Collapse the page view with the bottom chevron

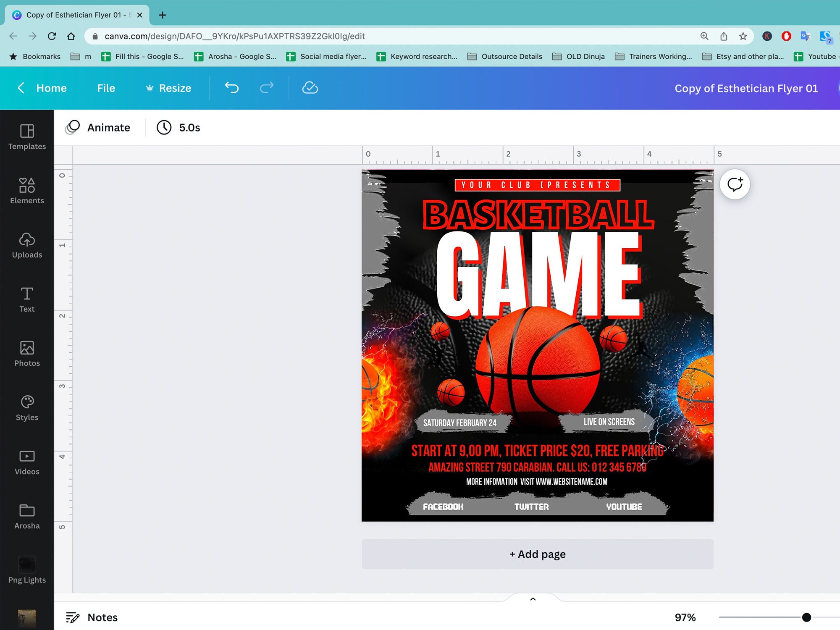click(x=533, y=599)
